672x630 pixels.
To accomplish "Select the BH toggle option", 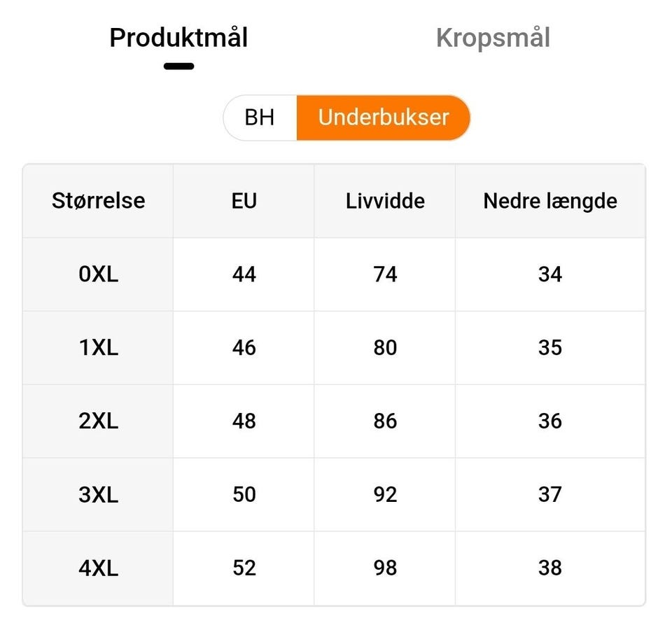I will pyautogui.click(x=260, y=117).
